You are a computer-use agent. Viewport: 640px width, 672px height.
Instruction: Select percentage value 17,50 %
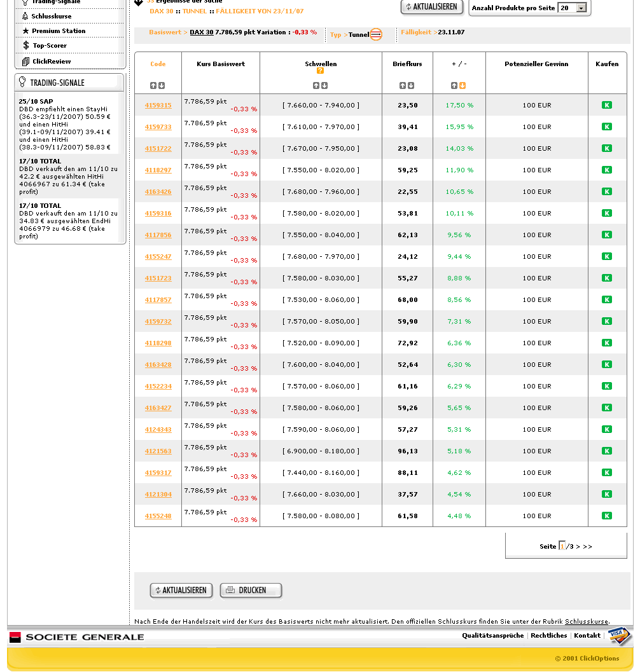(x=459, y=105)
